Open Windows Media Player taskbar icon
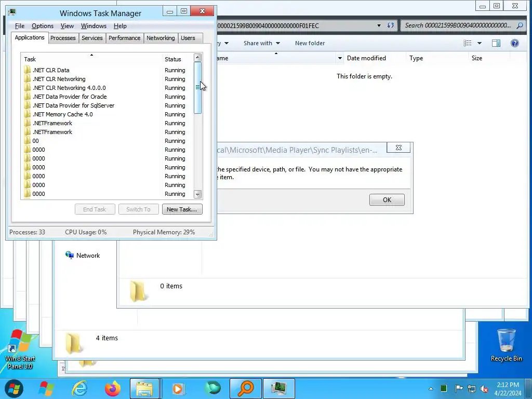Viewport: 532px width, 399px height. coord(178,389)
